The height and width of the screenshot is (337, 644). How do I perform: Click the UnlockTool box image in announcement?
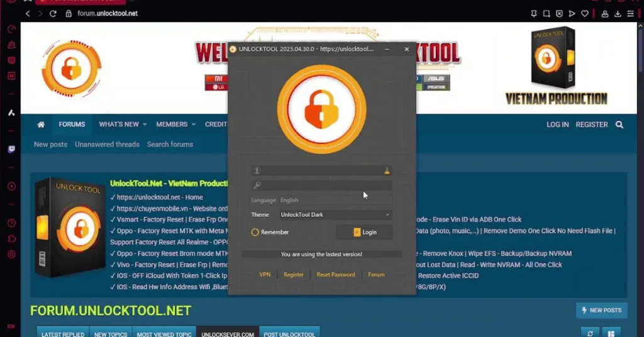70,227
